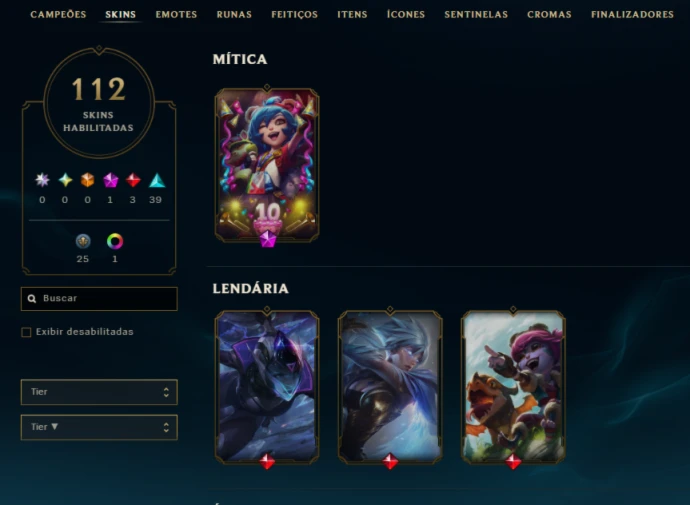Click the legacy crest icon showing 25
Viewport: 690px width, 505px height.
[x=83, y=241]
